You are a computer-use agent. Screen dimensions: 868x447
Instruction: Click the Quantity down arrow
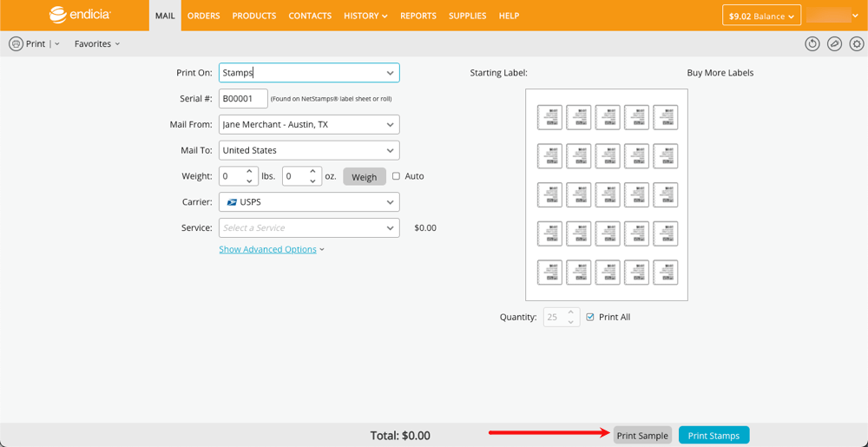click(572, 321)
